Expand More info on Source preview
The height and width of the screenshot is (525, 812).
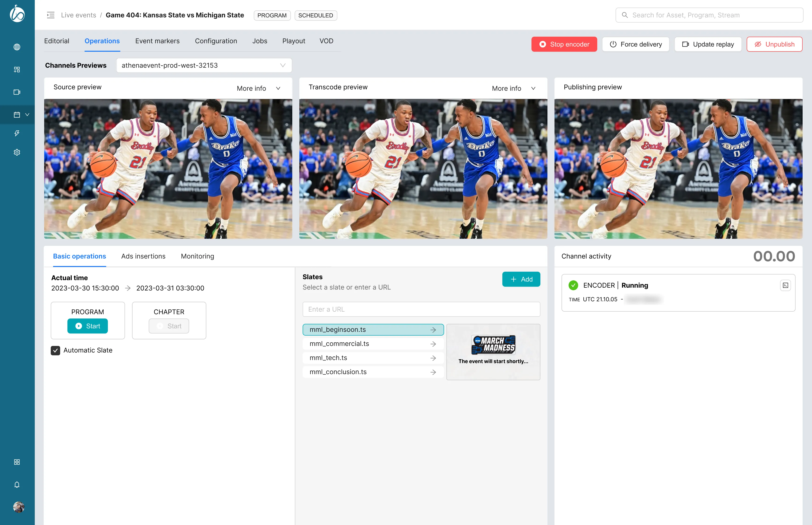coord(259,88)
